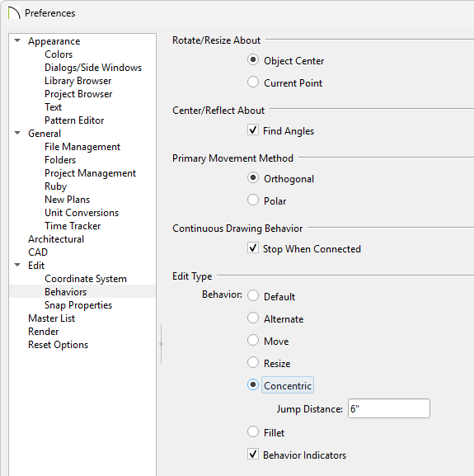The width and height of the screenshot is (474, 476).
Task: Open Time Tracker preferences page
Action: (73, 226)
